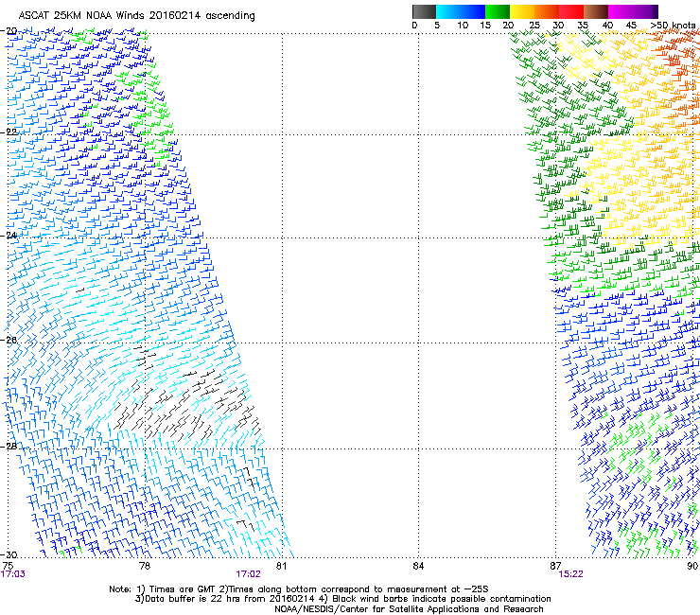This screenshot has width=700, height=615.
Task: Select the yellow 20-25 knots legend segment
Action: click(x=522, y=11)
